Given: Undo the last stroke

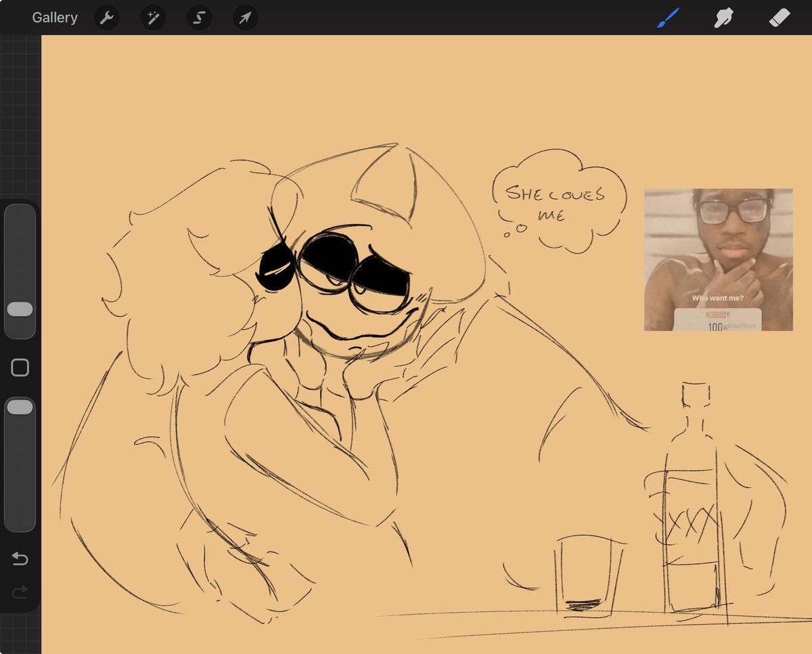Looking at the screenshot, I should 20,559.
